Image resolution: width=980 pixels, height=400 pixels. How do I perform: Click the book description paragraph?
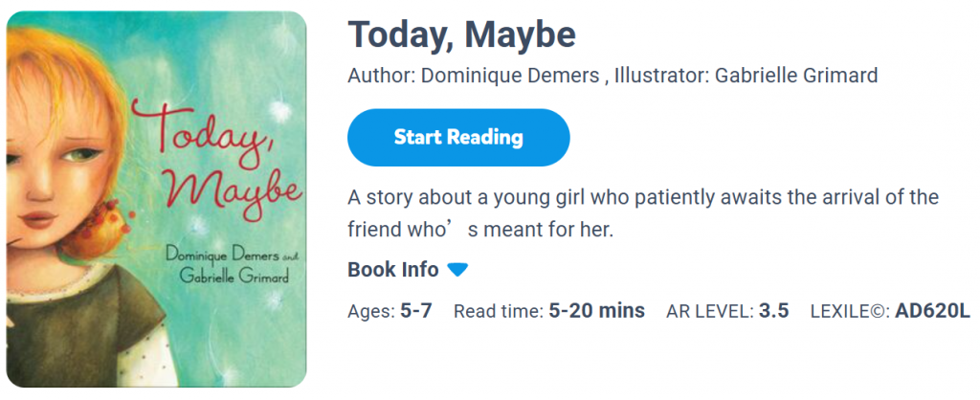click(x=642, y=213)
